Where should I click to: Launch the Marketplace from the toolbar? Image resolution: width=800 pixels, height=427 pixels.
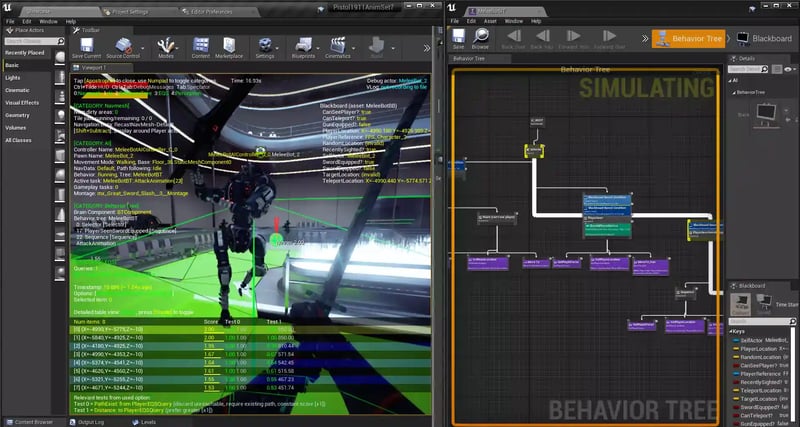tap(230, 46)
